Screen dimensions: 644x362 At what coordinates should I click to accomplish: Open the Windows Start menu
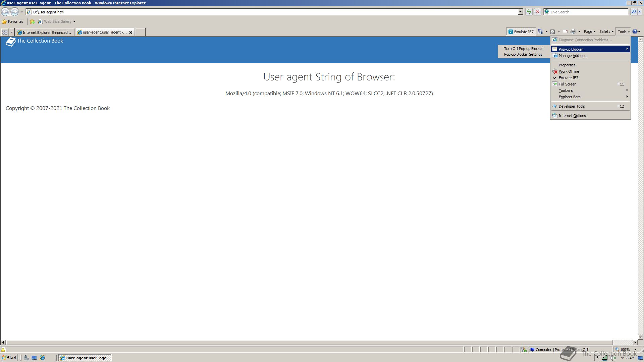9,358
